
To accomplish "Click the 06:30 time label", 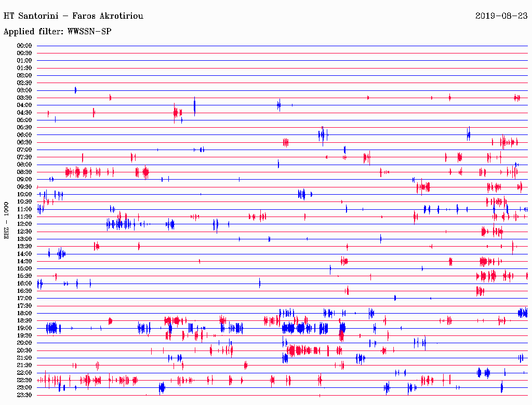I will (x=24, y=142).
